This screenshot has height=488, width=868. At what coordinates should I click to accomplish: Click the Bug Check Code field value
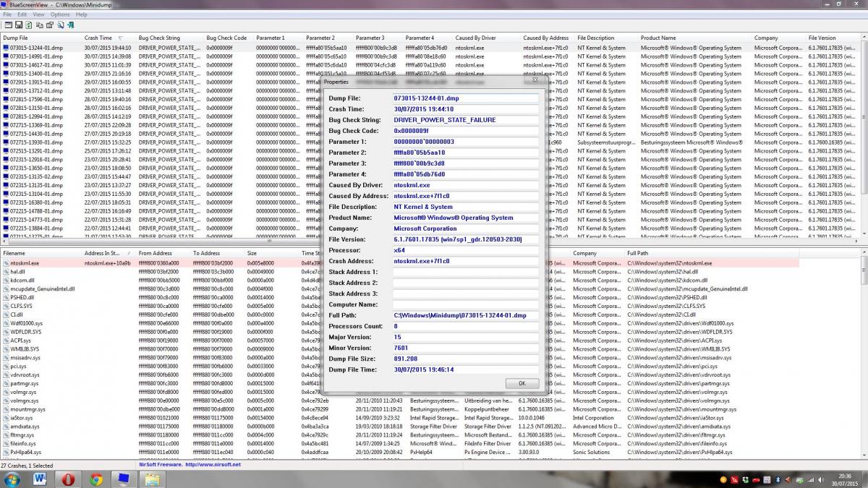466,131
